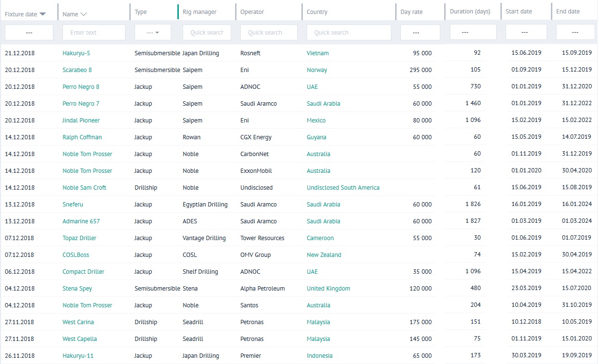This screenshot has height=364, width=598.
Task: Click the Vietnam country link
Action: (x=318, y=53)
